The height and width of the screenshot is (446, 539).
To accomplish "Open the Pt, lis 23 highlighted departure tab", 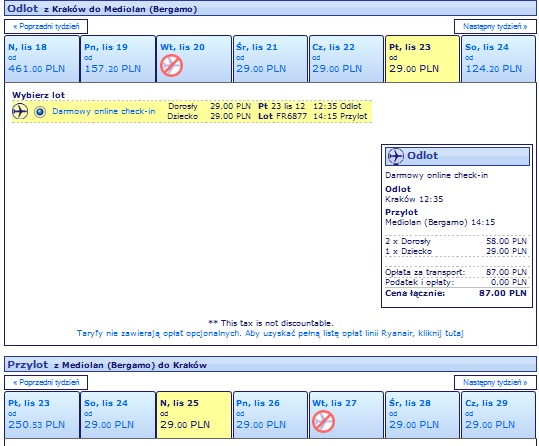I will 422,59.
